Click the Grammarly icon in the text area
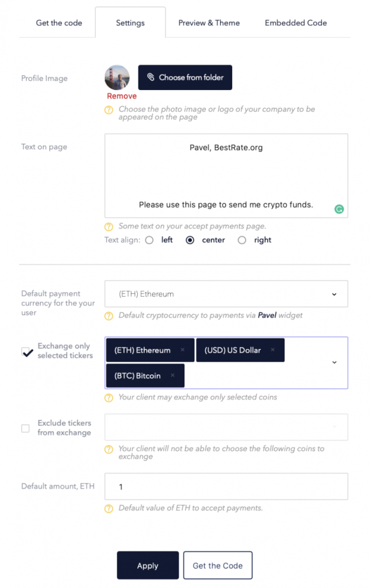Viewport: 370px width, 588px height. 339,210
